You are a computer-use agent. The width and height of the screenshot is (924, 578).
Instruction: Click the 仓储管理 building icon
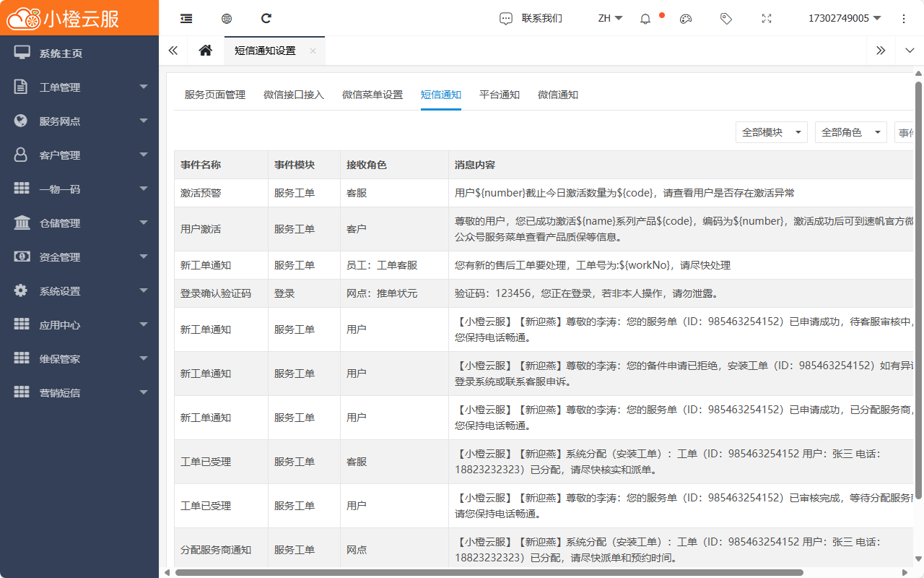tap(22, 223)
